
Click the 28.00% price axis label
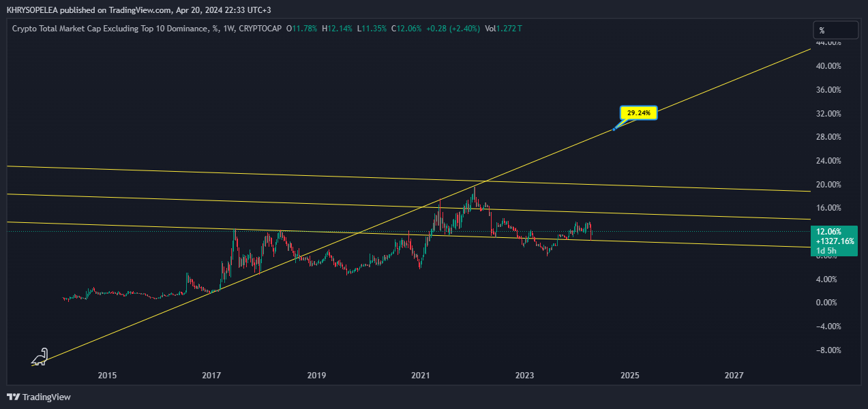(x=828, y=137)
